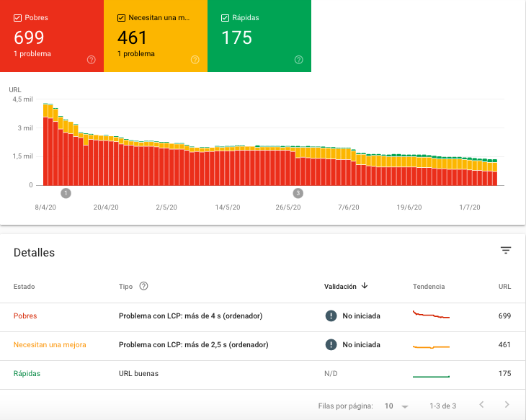Image resolution: width=526 pixels, height=420 pixels.
Task: Click the Detalles heading
Action: click(x=34, y=253)
